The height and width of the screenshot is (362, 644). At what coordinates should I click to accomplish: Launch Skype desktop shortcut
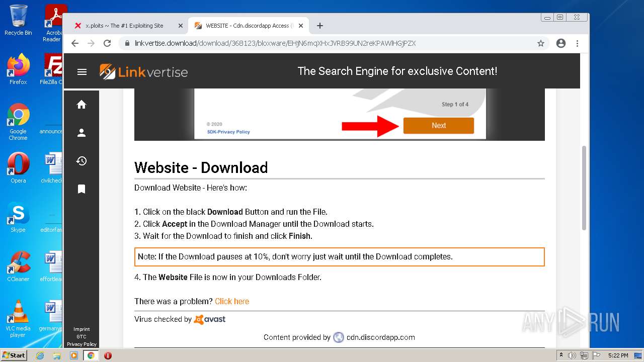coord(18,217)
